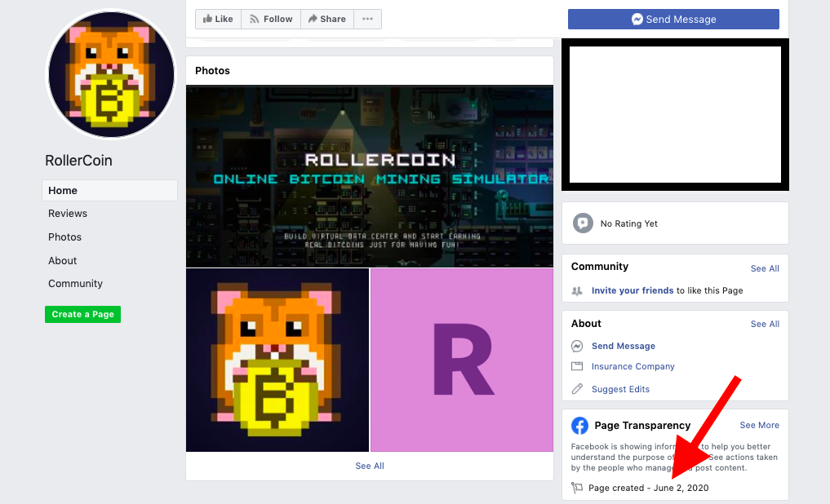The height and width of the screenshot is (504, 830).
Task: Click the Photos section heading
Action: pos(212,71)
